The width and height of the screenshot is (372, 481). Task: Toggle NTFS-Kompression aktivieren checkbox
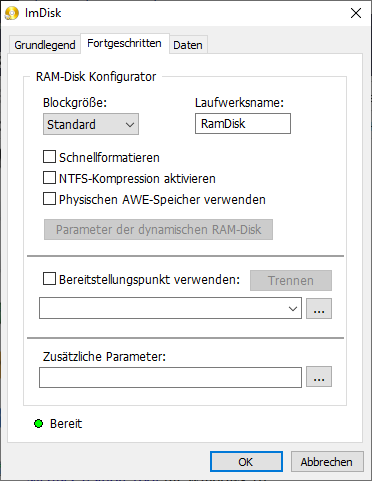tap(49, 178)
